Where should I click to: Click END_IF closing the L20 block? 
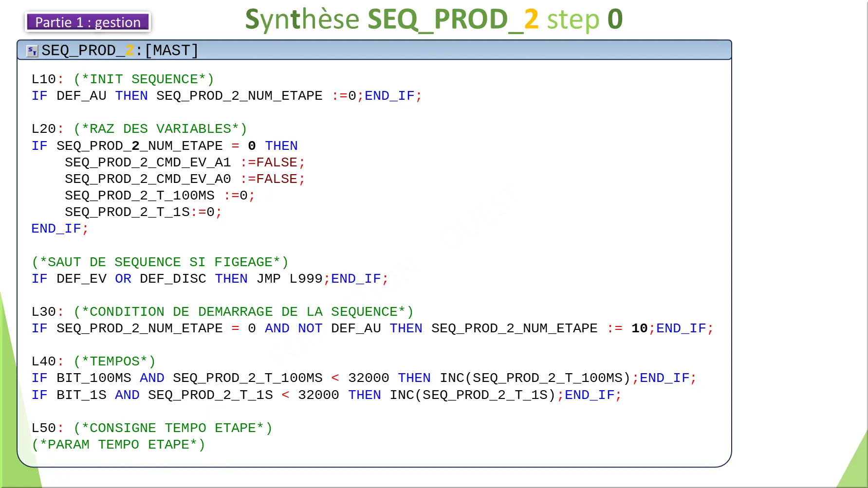click(x=55, y=228)
